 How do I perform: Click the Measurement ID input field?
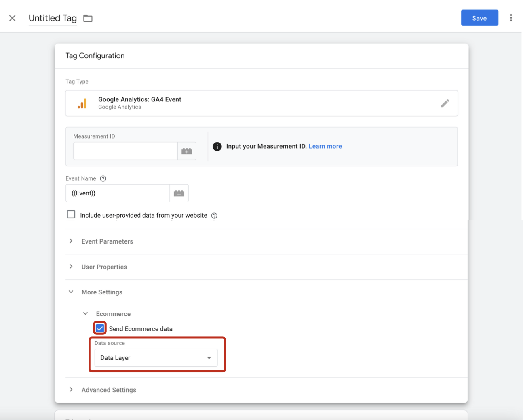[125, 151]
